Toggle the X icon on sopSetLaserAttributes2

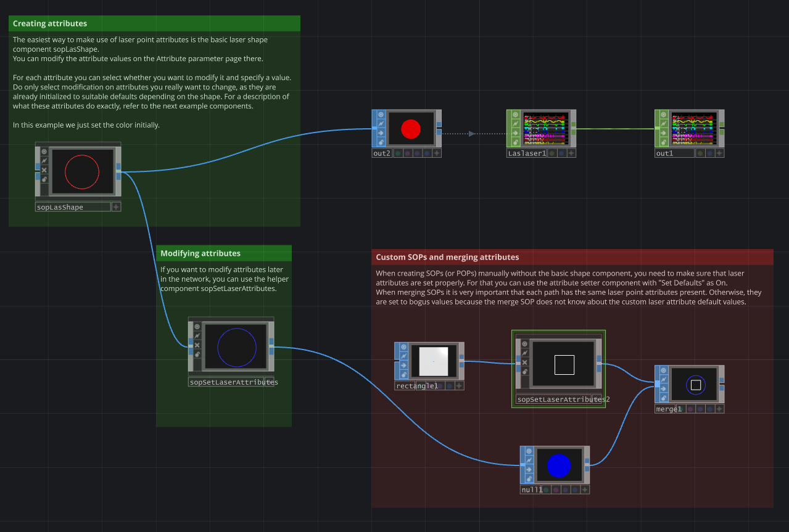pos(525,362)
